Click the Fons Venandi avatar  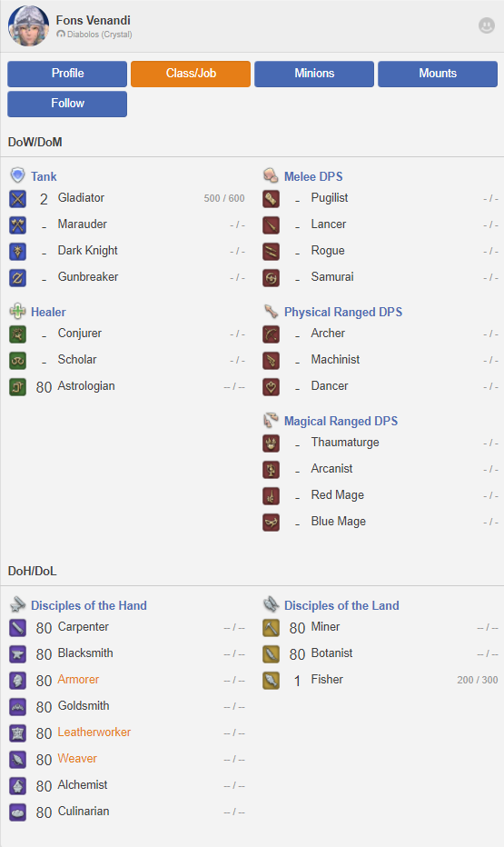28,26
